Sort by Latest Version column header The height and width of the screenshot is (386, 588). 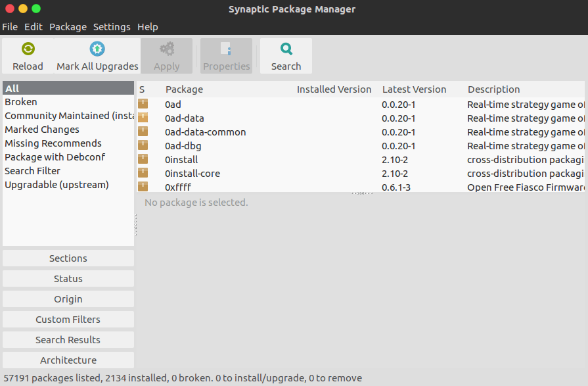[x=414, y=89]
